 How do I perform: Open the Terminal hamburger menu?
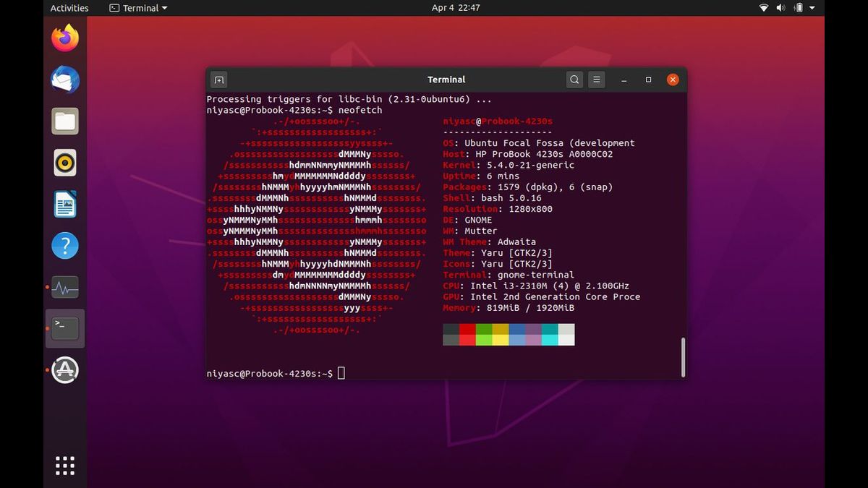pos(596,80)
